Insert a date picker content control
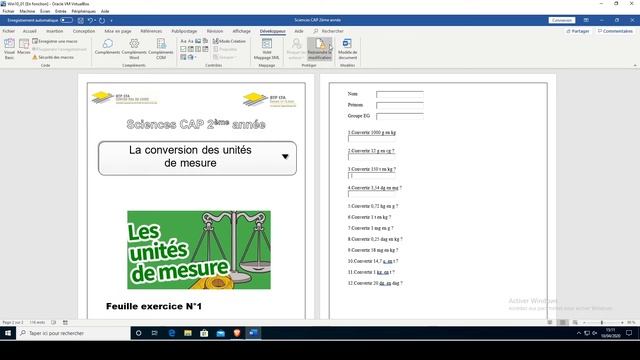The image size is (640, 360). 205,49
